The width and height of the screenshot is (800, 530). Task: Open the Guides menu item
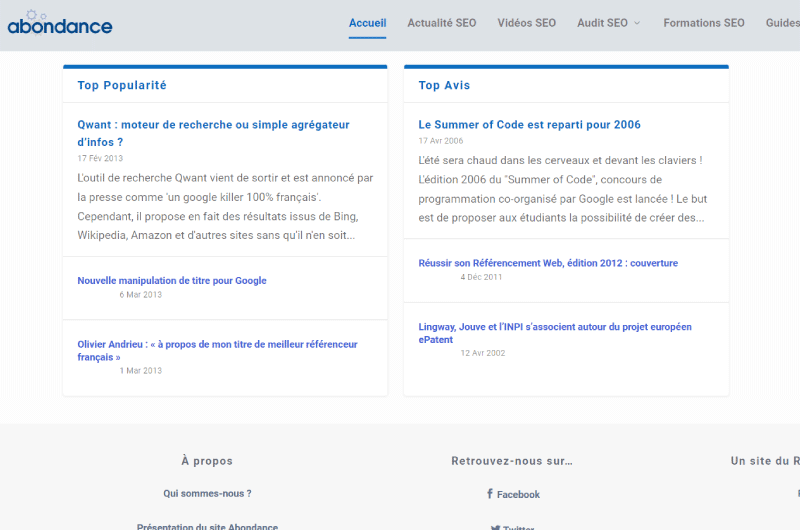(783, 23)
